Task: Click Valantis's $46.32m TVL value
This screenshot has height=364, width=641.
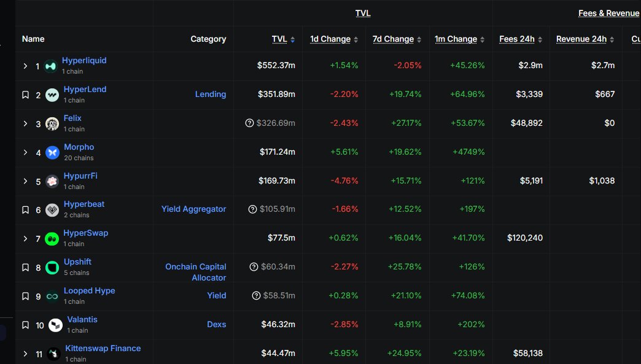Action: tap(278, 324)
